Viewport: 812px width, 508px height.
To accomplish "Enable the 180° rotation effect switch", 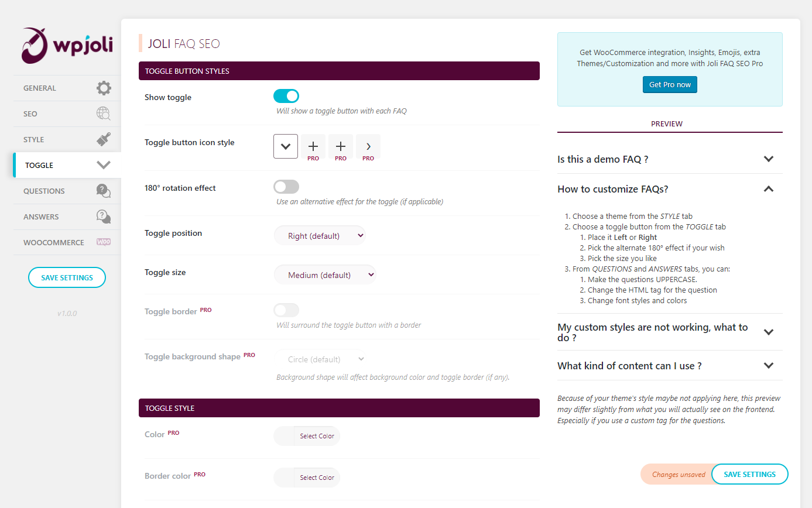I will point(286,187).
